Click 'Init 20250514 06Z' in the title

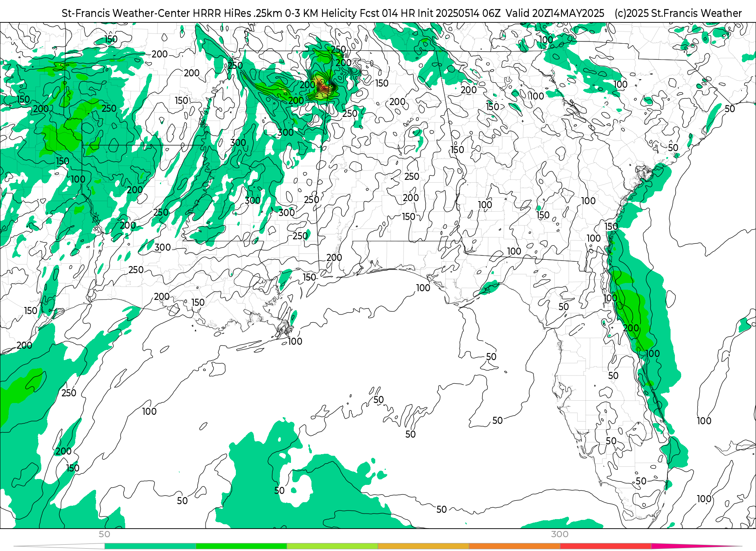(458, 13)
